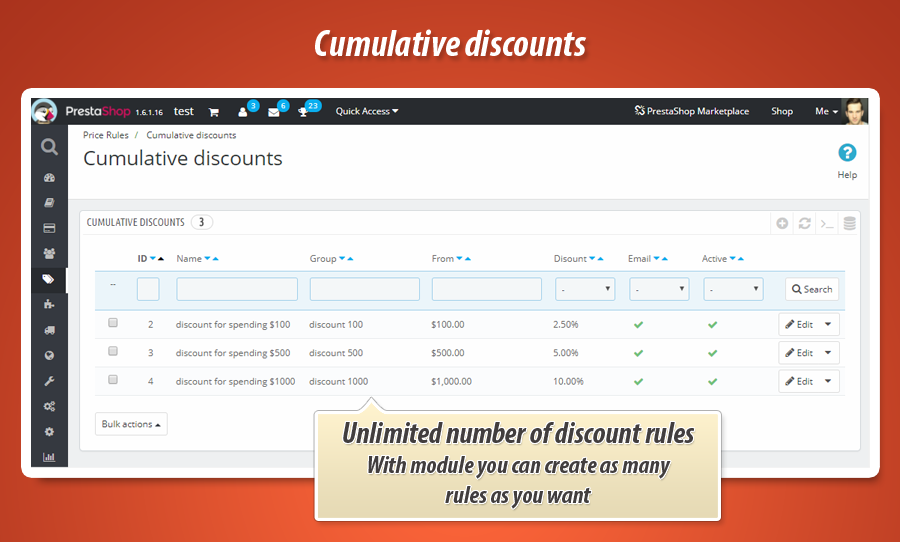The image size is (900, 542).
Task: Open the Me user menu
Action: (x=826, y=111)
